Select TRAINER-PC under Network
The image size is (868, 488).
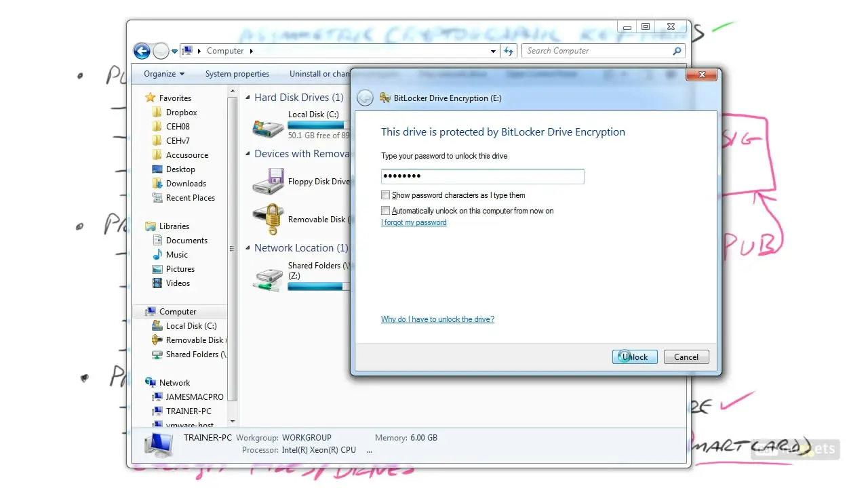pos(189,411)
